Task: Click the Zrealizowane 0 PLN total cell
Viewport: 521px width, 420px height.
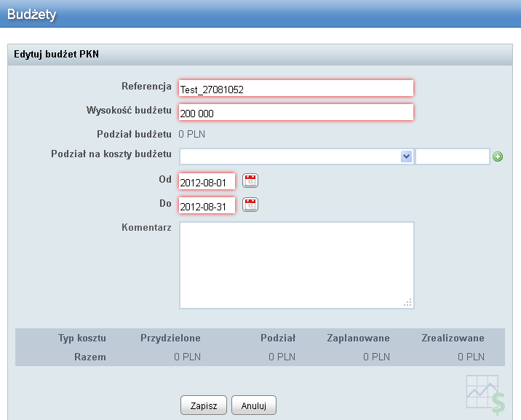Action: tap(472, 357)
